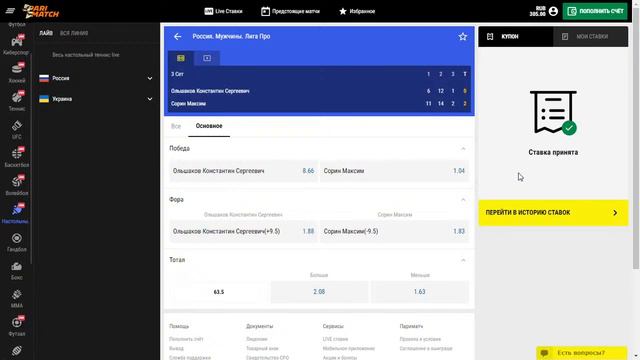The height and width of the screenshot is (360, 640).
Task: Switch to the Вся линия tab
Action: click(74, 33)
